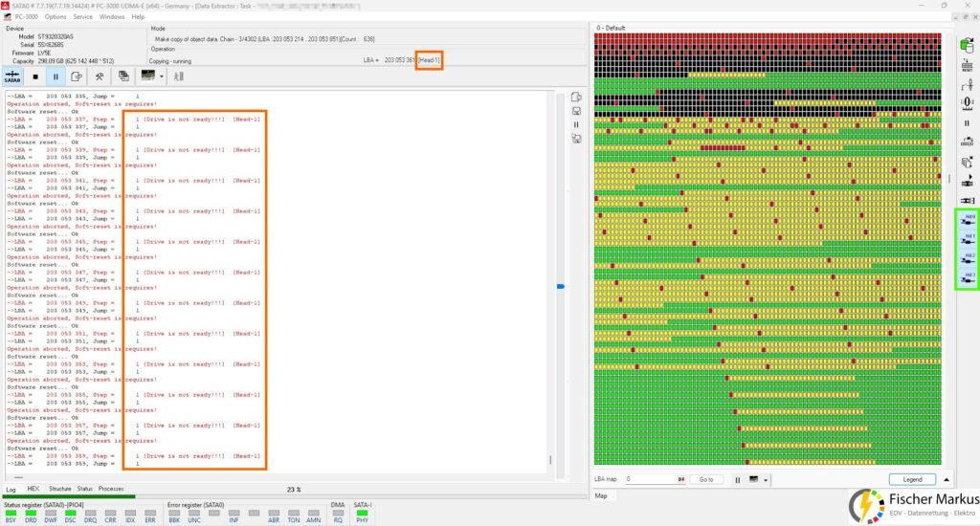Image resolution: width=980 pixels, height=526 pixels.
Task: Expand the map view dropdown arrow in the toolbar
Action: point(162,77)
